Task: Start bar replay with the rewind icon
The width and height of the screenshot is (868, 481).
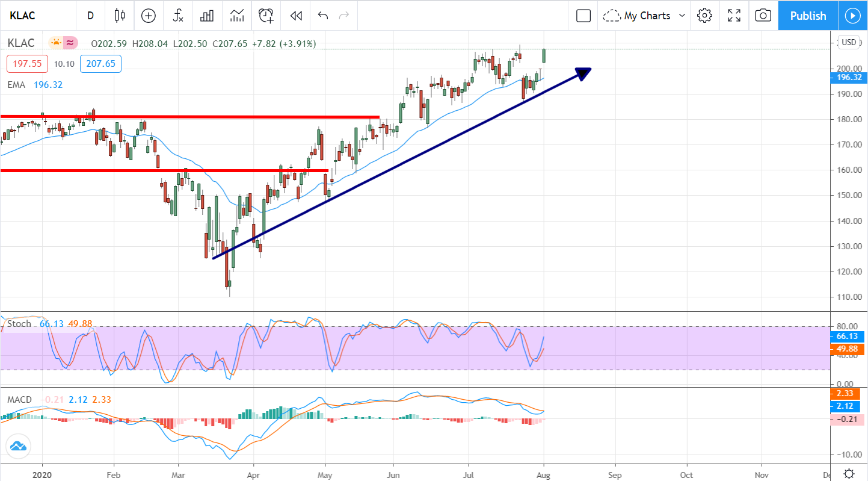Action: tap(295, 16)
